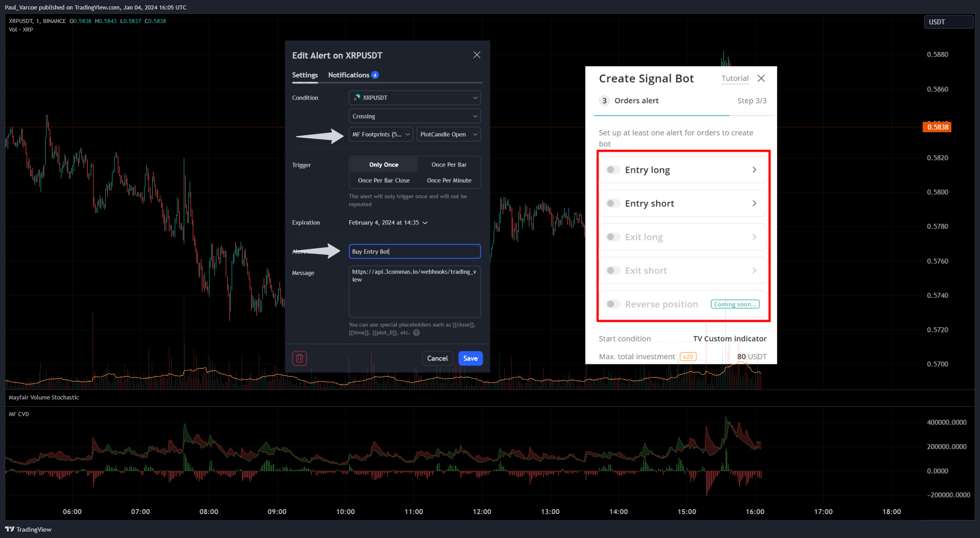This screenshot has width=980, height=538.
Task: Open the PlotCandle Open dropdown
Action: click(x=448, y=134)
